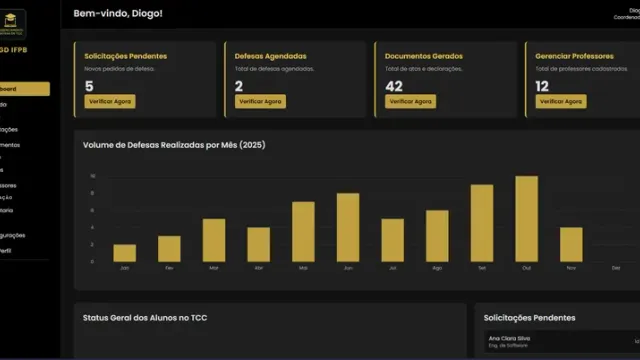This screenshot has height=360, width=640.
Task: Click the Solicitações Pendentes card title at top
Action: pyautogui.click(x=125, y=56)
